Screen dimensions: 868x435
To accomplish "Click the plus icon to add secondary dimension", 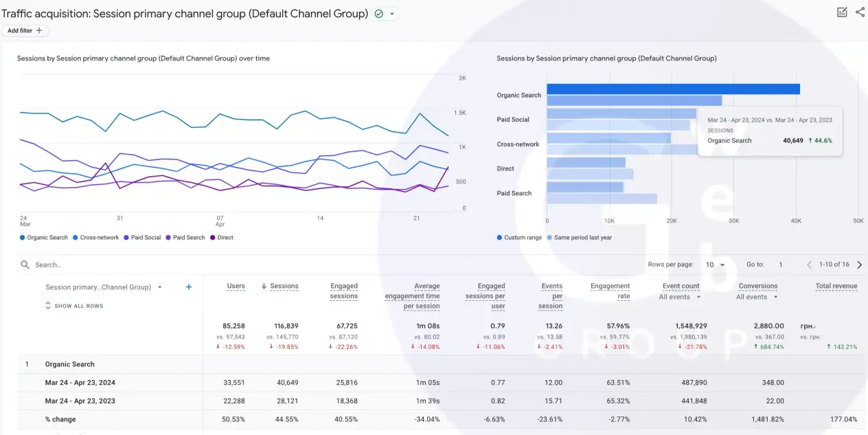I will (189, 287).
